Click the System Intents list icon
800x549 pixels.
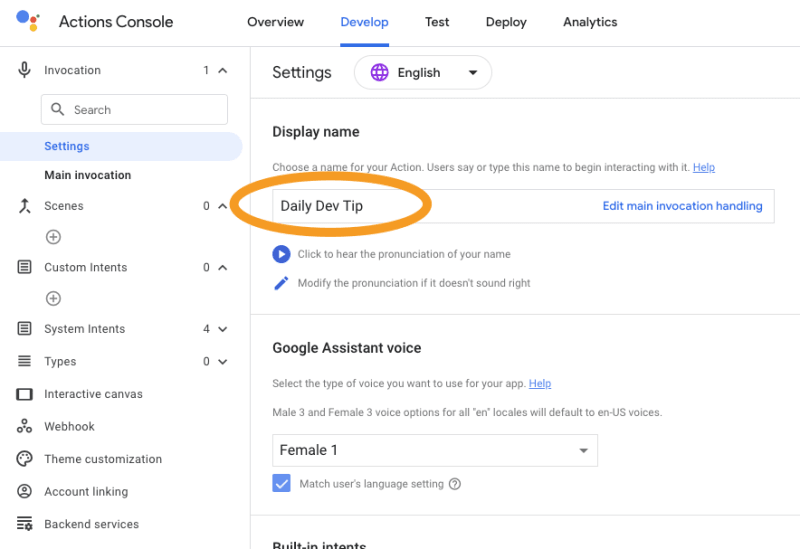pos(24,328)
